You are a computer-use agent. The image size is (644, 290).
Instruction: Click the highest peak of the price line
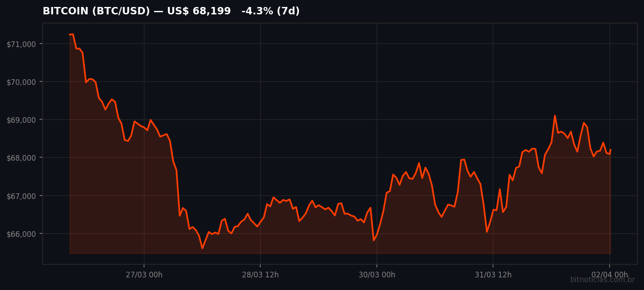point(71,34)
